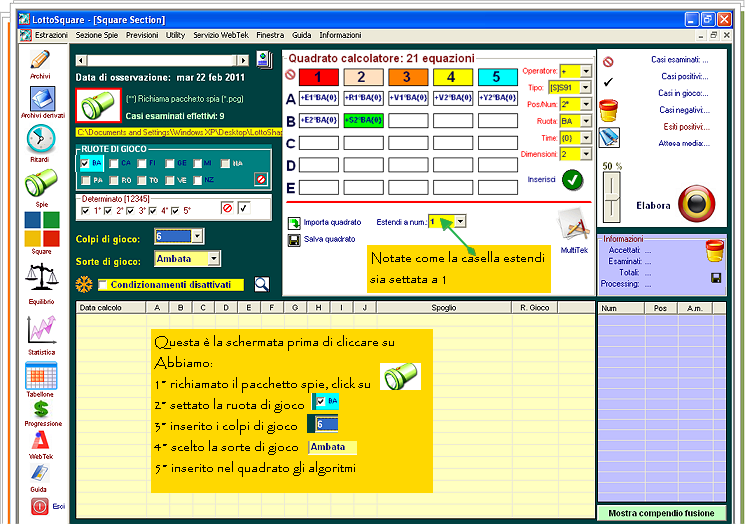Toggle the PA wheel checkbox
The height and width of the screenshot is (524, 745).
point(86,180)
